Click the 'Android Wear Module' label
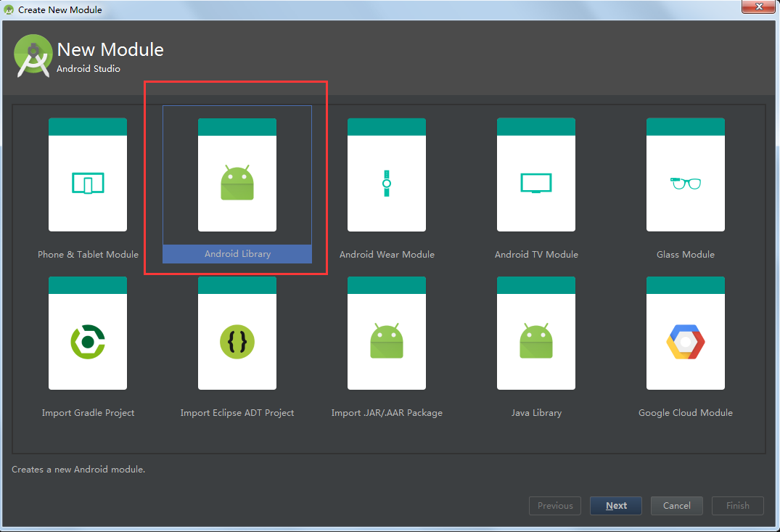 pos(387,254)
